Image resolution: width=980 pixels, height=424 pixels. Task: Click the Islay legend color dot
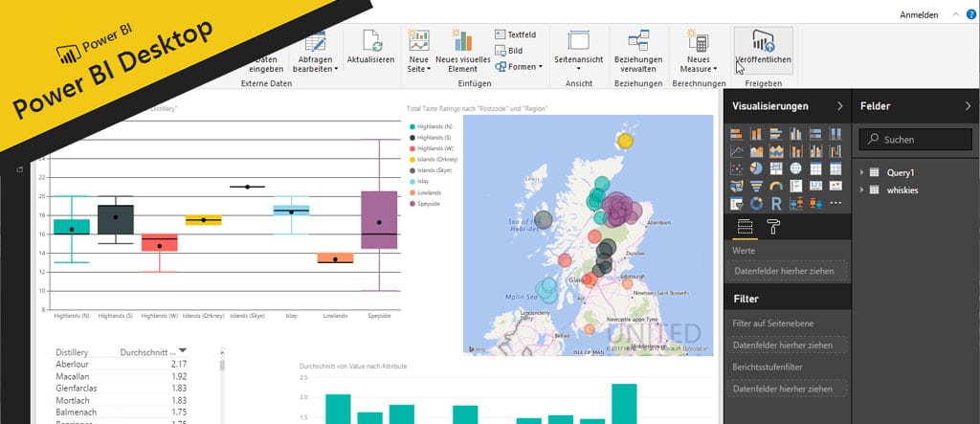pyautogui.click(x=412, y=181)
